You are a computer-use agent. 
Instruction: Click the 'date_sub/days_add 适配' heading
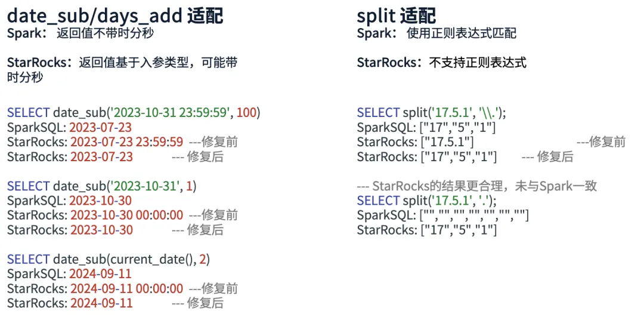tap(116, 16)
